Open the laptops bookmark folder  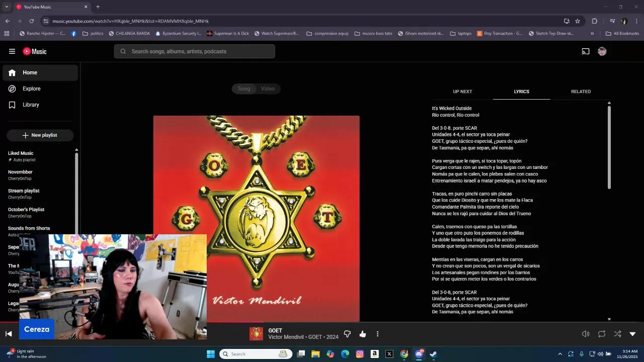[460, 34]
